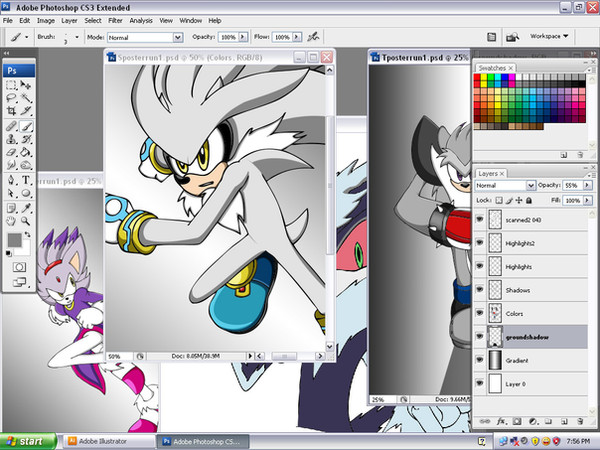The image size is (600, 450).
Task: Select the Eraser tool
Action: coord(11,152)
